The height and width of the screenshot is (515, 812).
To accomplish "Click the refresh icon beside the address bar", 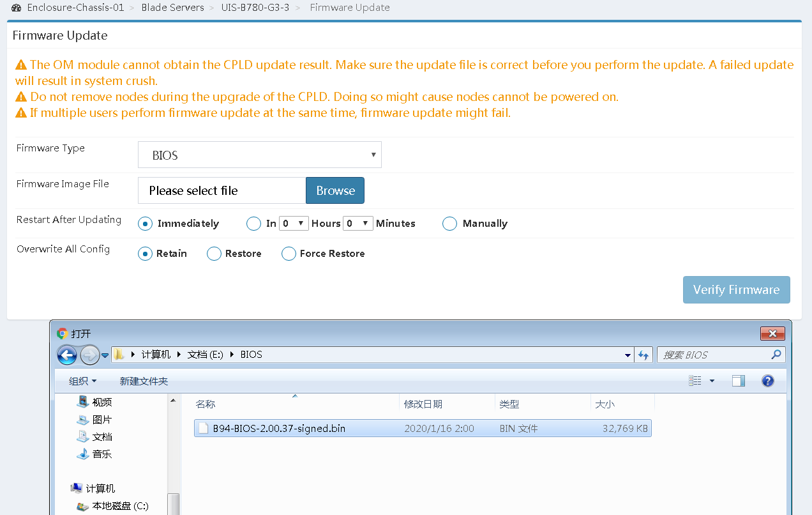I will [643, 355].
